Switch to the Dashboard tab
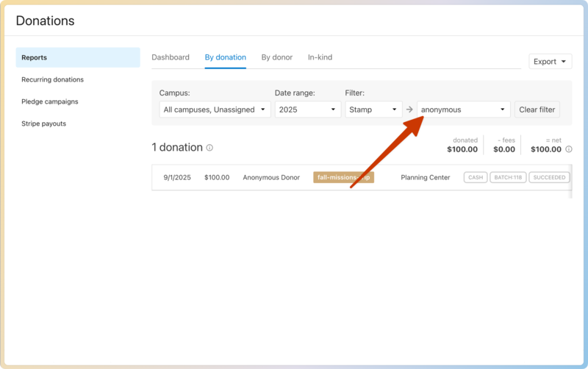 [171, 57]
